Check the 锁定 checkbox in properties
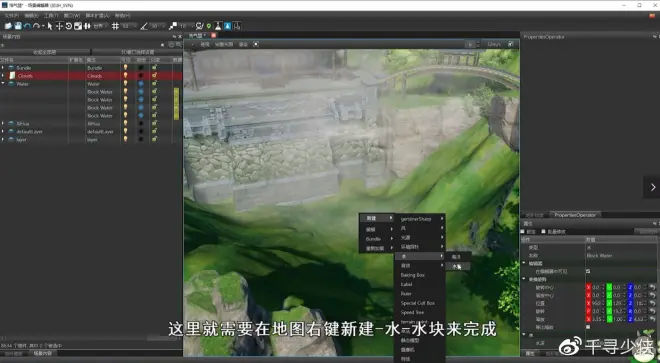 523,232
